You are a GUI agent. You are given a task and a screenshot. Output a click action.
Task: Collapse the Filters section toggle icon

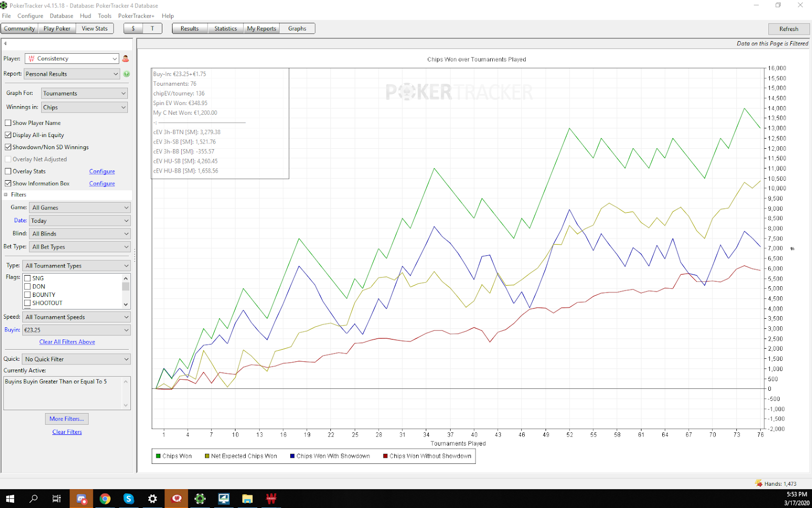(x=6, y=195)
